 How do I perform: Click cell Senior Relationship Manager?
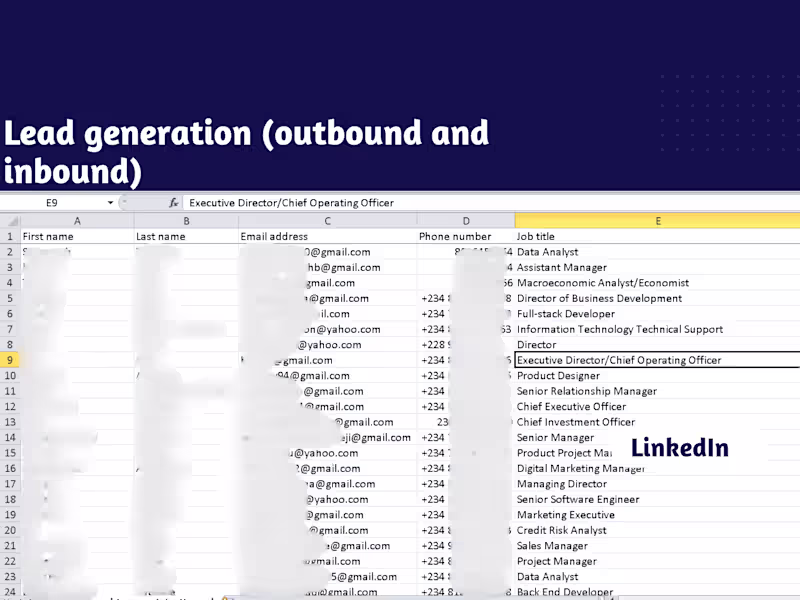click(x=658, y=391)
